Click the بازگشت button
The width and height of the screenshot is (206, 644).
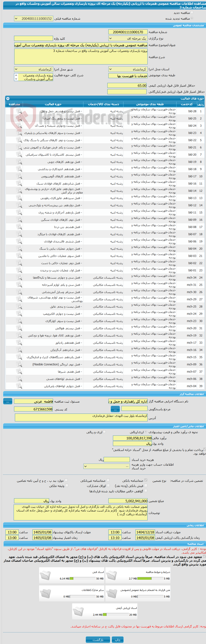pos(98,640)
